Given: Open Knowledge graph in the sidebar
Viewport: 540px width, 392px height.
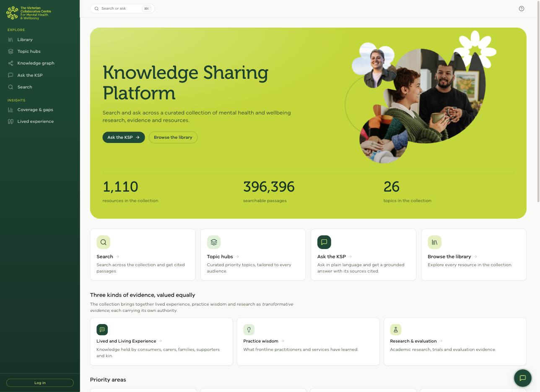Looking at the screenshot, I should pos(40,63).
